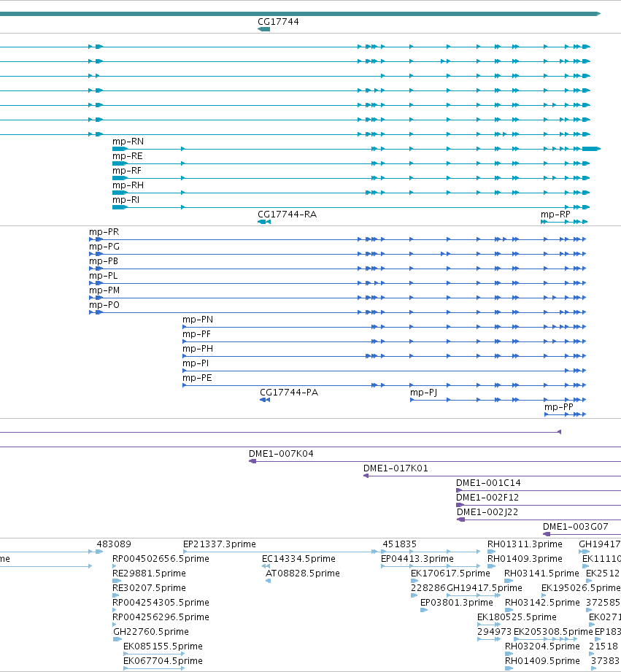Select the RP004256296.5prime EST label
The height and width of the screenshot is (672, 621).
click(x=161, y=617)
